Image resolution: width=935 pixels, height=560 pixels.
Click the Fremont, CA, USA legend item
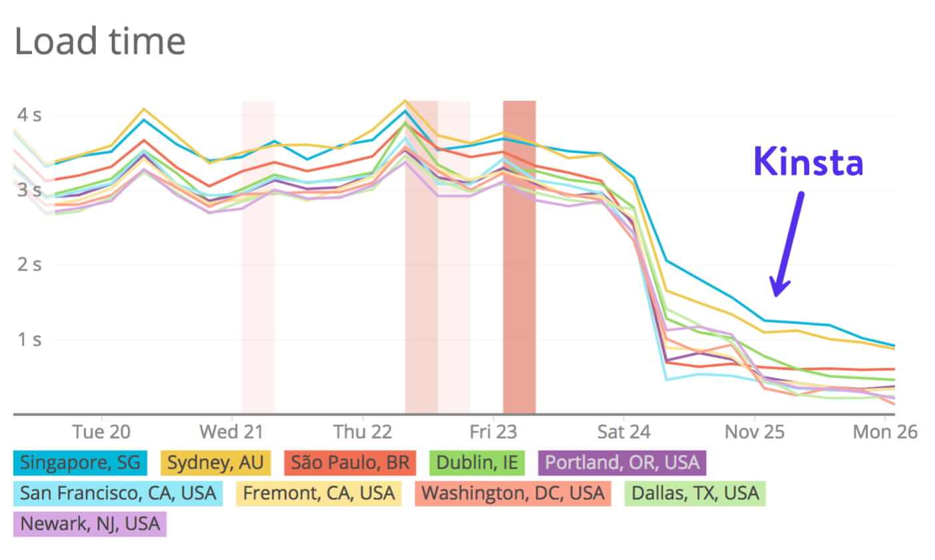tap(319, 493)
